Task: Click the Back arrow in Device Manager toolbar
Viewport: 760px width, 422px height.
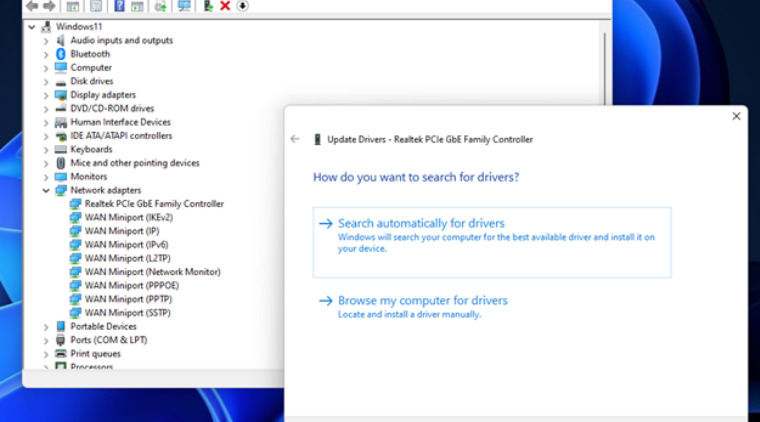Action: click(x=32, y=6)
